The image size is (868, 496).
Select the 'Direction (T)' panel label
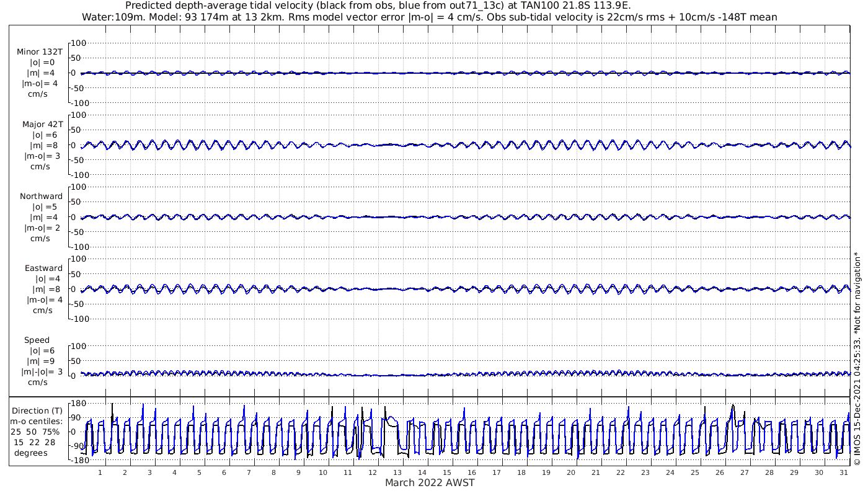pos(37,410)
